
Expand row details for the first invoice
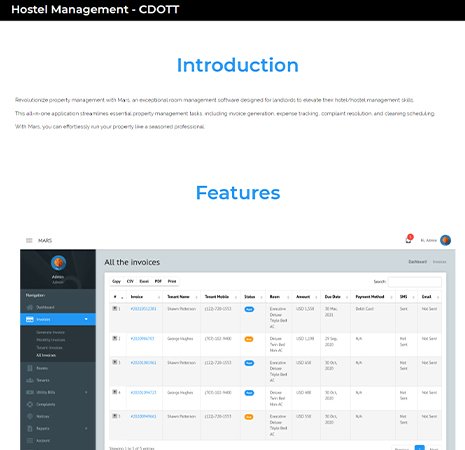click(115, 308)
